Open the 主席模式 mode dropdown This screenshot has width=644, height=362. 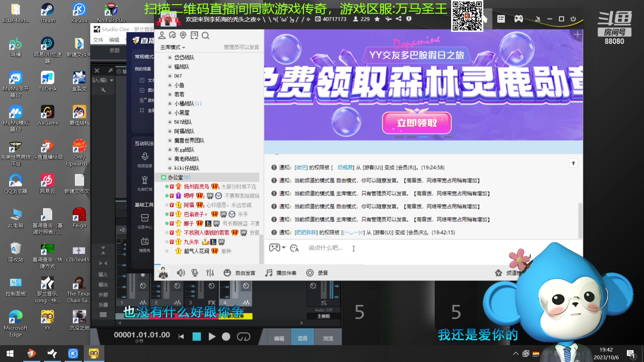coord(172,47)
